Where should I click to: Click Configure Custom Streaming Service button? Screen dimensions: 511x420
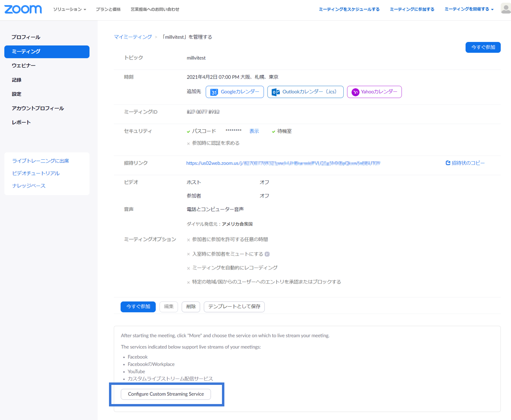165,394
